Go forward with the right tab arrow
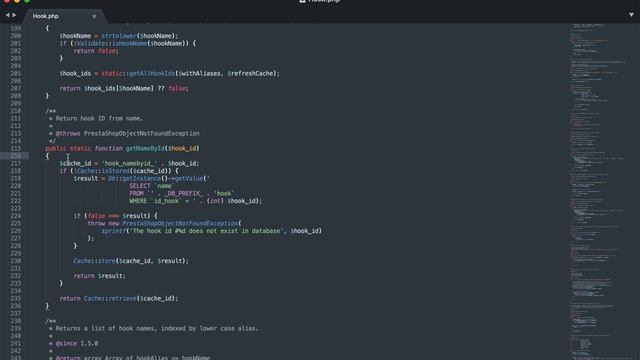This screenshot has width=640, height=360. [14, 15]
